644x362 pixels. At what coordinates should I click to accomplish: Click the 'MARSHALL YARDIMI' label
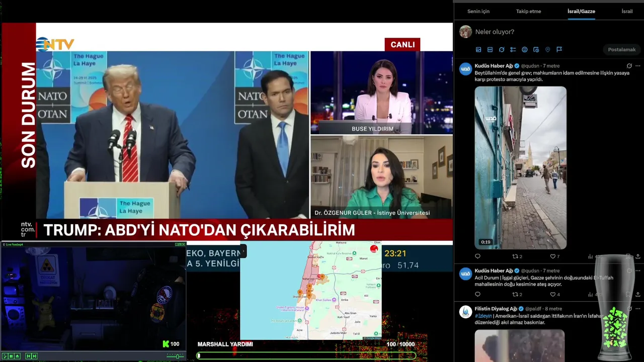225,344
